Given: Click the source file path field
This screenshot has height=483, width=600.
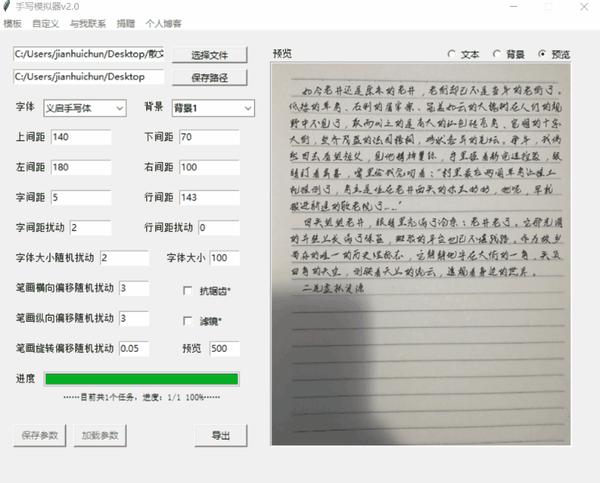Looking at the screenshot, I should (x=89, y=54).
